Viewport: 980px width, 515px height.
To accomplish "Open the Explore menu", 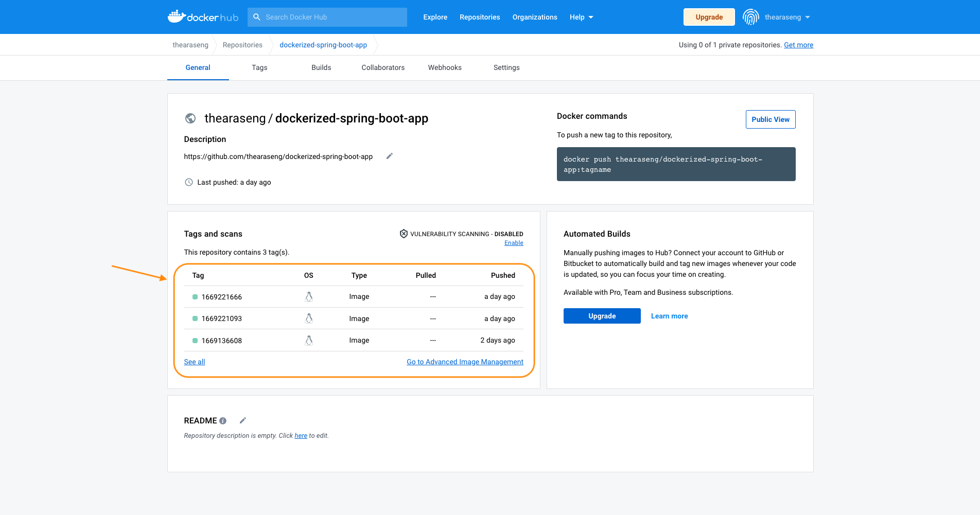I will point(435,17).
